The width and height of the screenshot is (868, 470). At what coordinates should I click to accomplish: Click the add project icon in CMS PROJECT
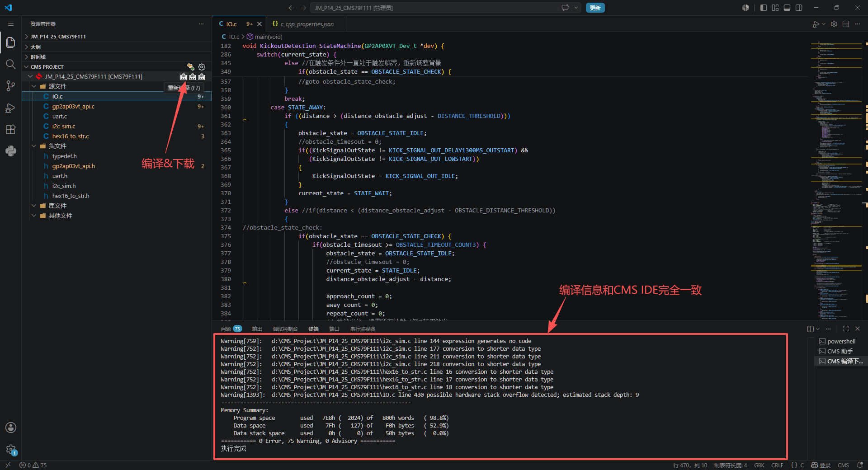click(191, 67)
